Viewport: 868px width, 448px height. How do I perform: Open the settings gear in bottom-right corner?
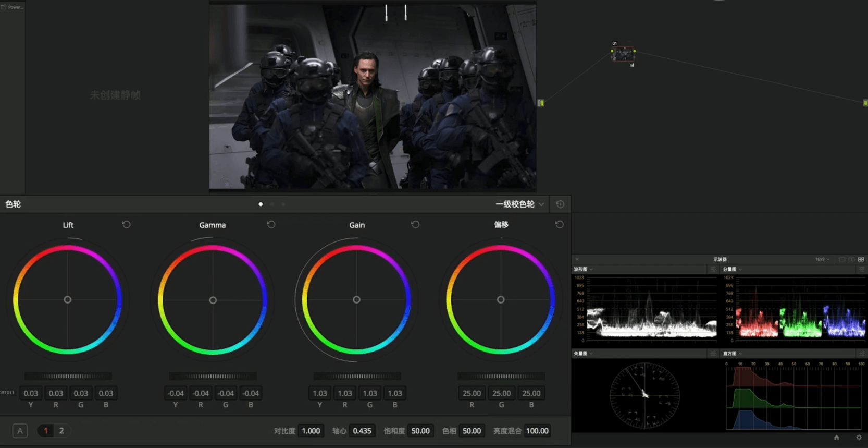(859, 438)
